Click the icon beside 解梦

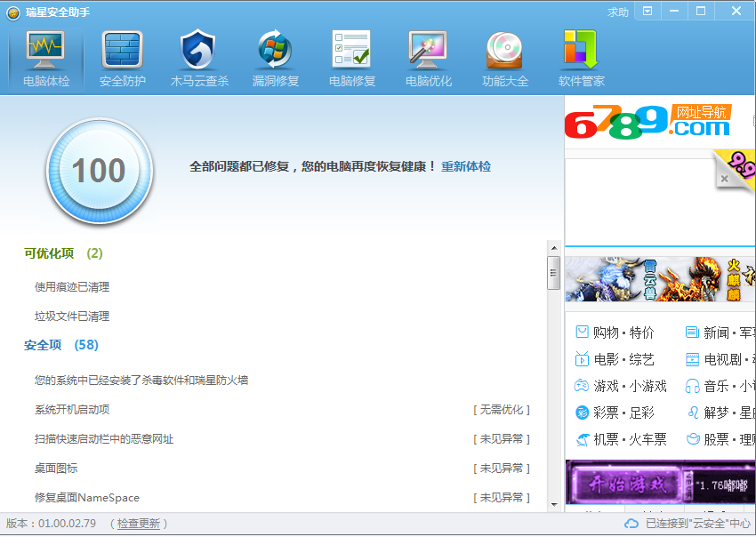[694, 413]
